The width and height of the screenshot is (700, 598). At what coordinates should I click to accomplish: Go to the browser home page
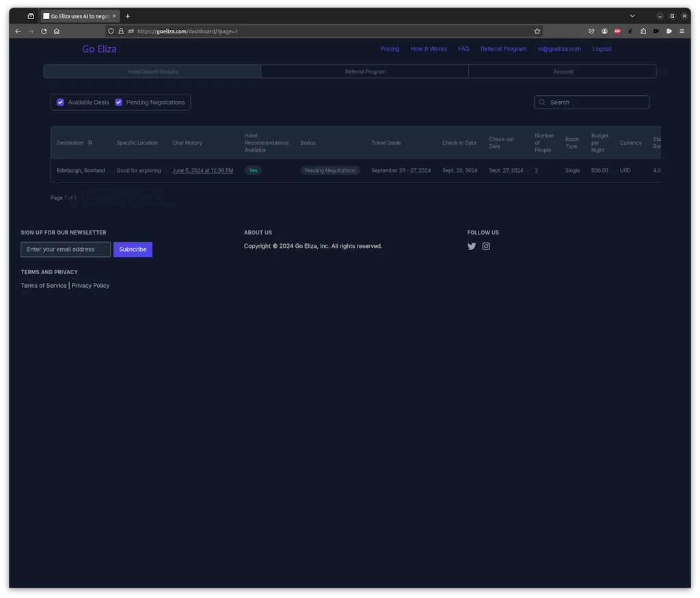pos(57,31)
